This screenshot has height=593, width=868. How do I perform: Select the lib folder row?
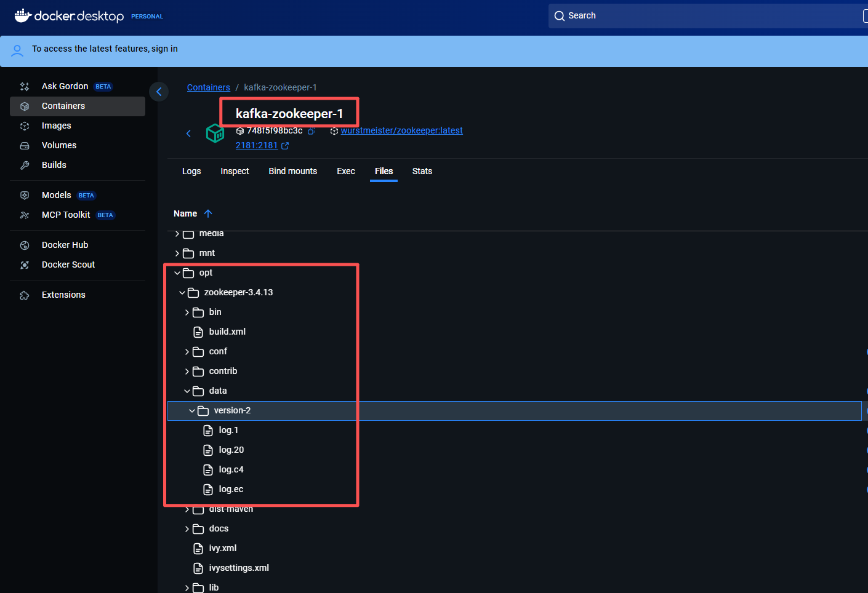pyautogui.click(x=514, y=587)
